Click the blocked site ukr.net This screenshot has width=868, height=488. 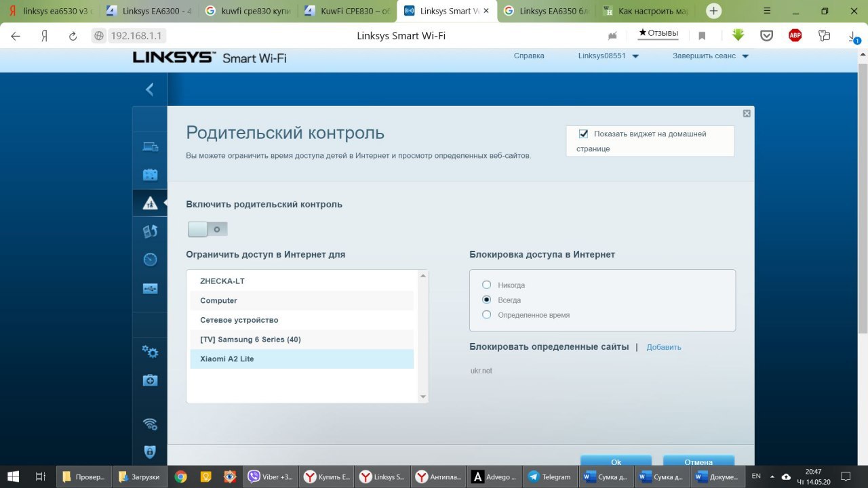pos(481,371)
